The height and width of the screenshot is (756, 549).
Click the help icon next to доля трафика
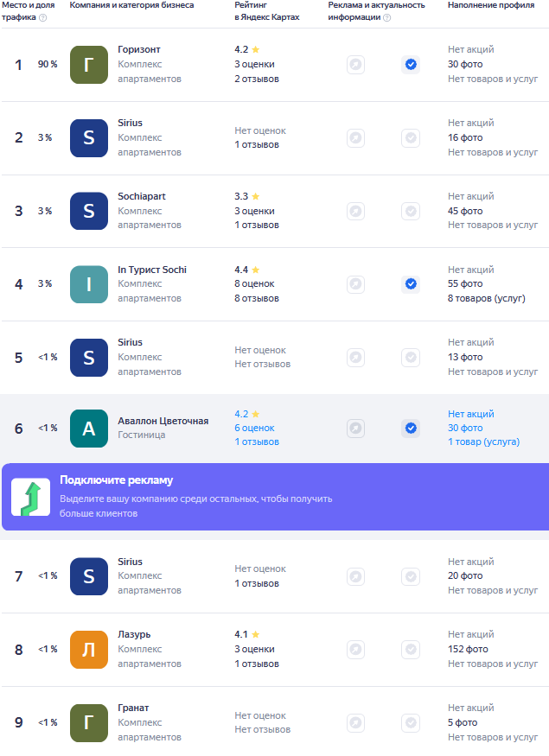(43, 18)
